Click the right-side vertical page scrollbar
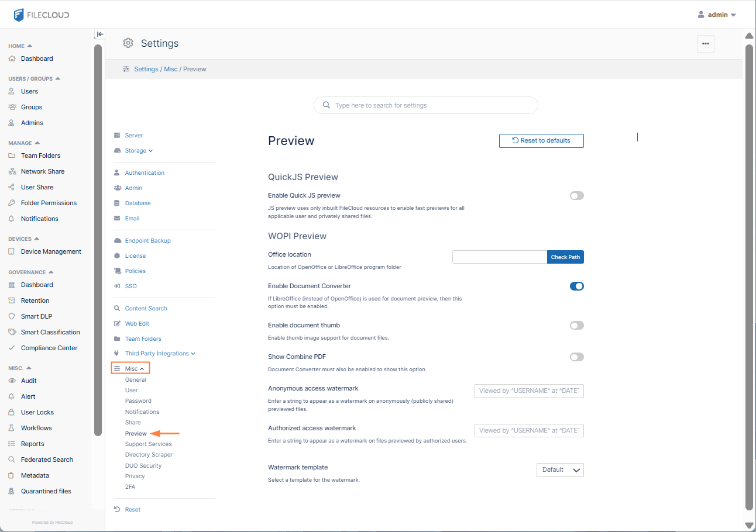756x532 pixels. coord(749,275)
